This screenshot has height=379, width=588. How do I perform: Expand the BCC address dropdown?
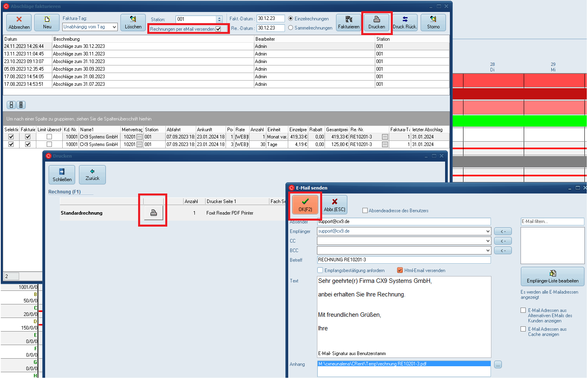click(x=488, y=251)
